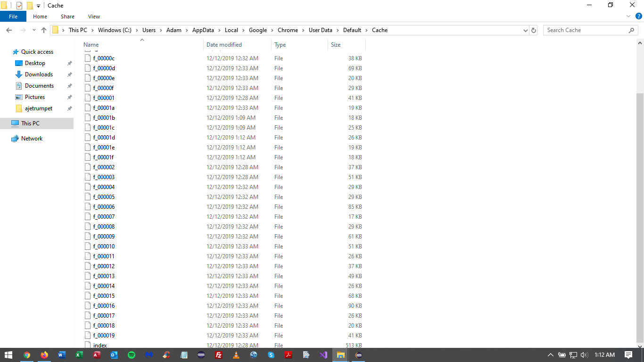Viewport: 644px width, 362px height.
Task: Open Customize Quick Access Toolbar dropdown
Action: [x=38, y=6]
